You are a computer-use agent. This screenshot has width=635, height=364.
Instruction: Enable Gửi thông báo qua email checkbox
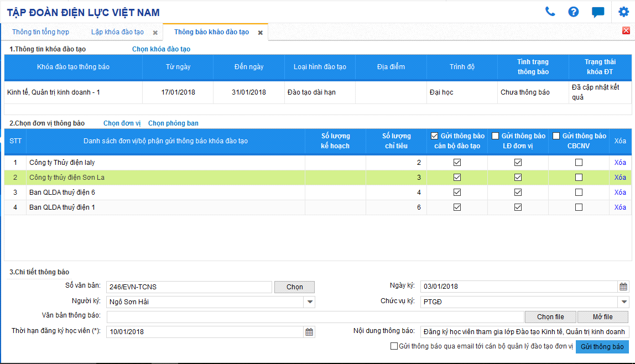tap(394, 346)
